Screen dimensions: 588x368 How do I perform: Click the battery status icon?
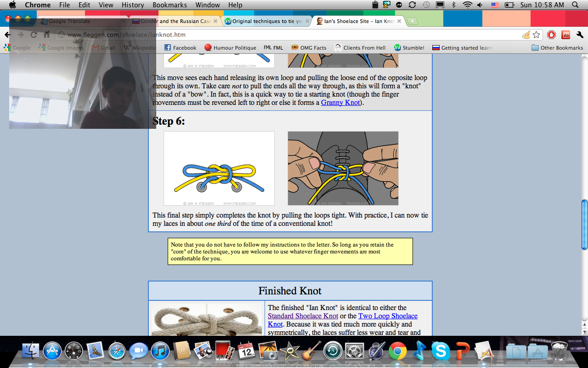(x=509, y=5)
